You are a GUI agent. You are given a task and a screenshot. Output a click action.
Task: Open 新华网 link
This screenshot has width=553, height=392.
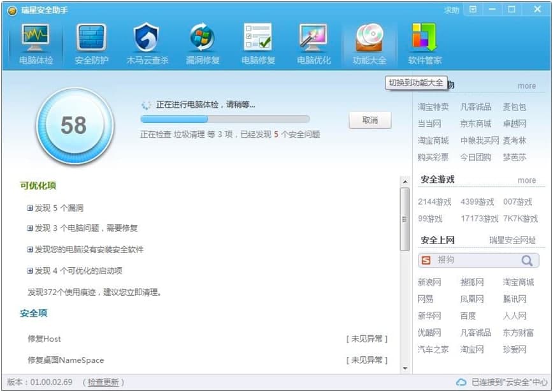coord(429,316)
